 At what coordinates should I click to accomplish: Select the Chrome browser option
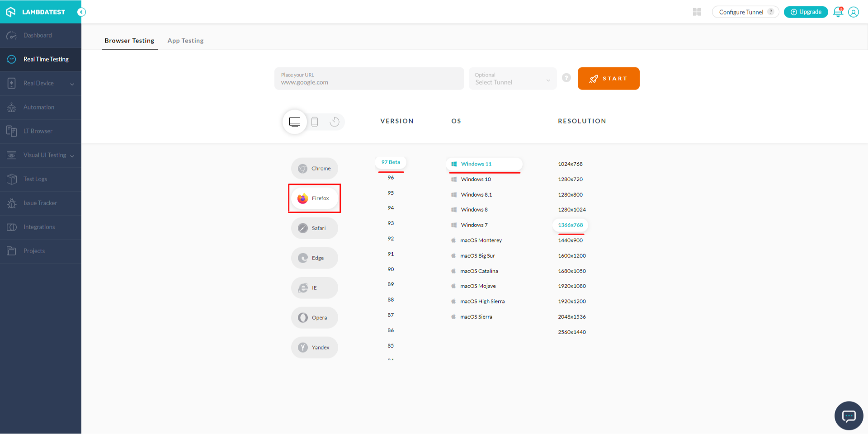click(x=315, y=169)
